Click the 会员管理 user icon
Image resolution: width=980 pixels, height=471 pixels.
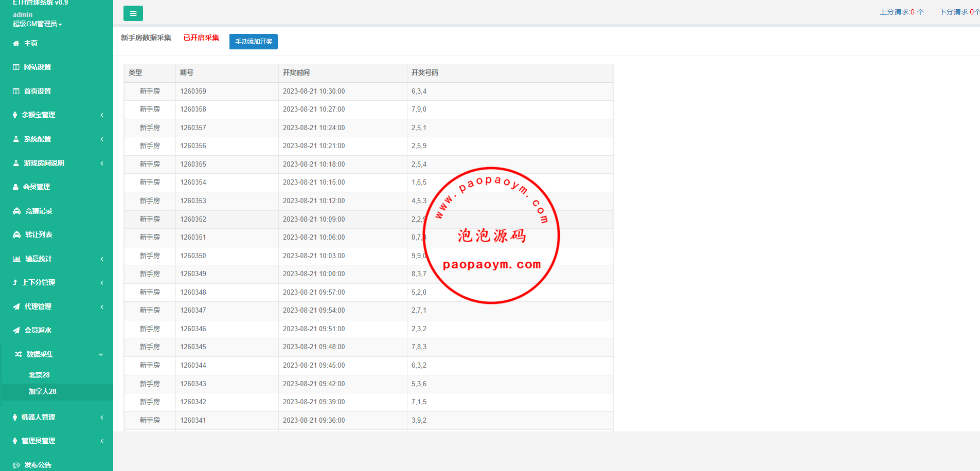point(15,187)
